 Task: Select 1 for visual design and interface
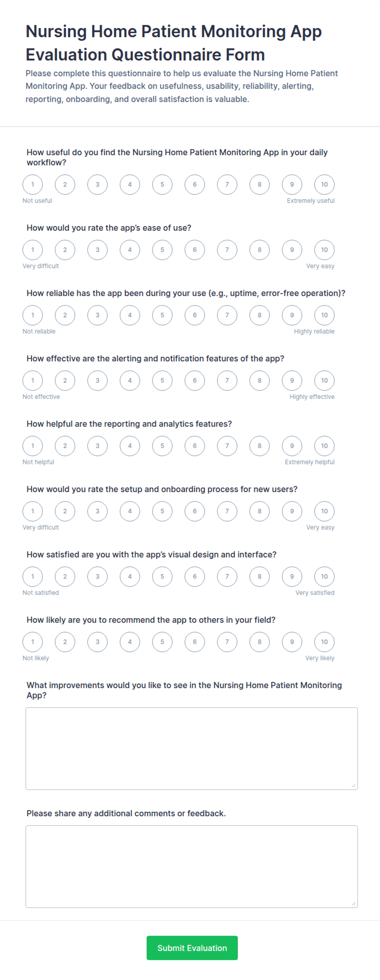[x=33, y=576]
